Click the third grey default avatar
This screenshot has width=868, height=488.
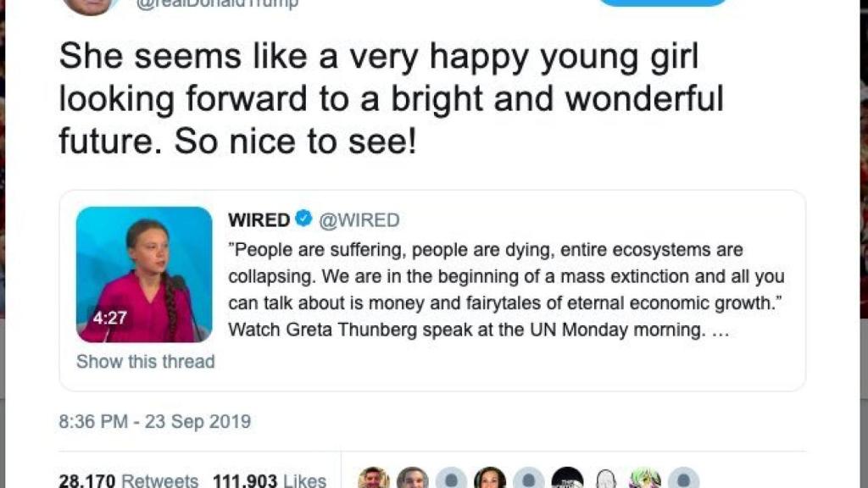tap(451, 480)
